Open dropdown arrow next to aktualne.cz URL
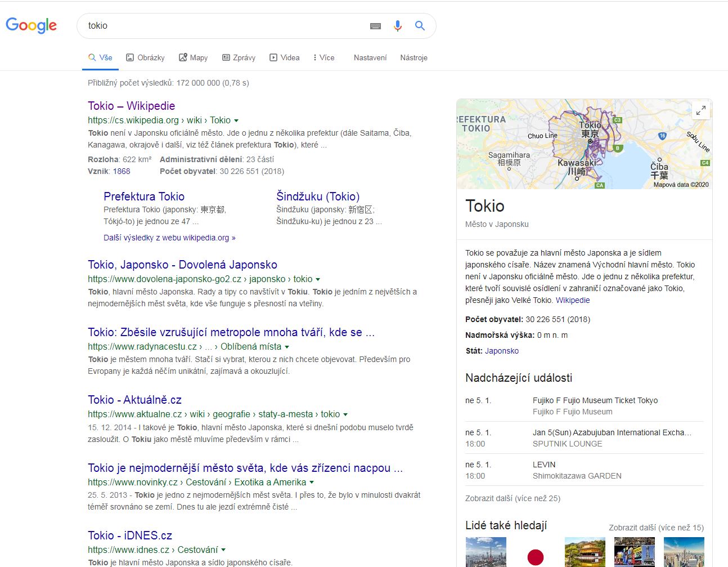The width and height of the screenshot is (728, 567). tap(345, 414)
